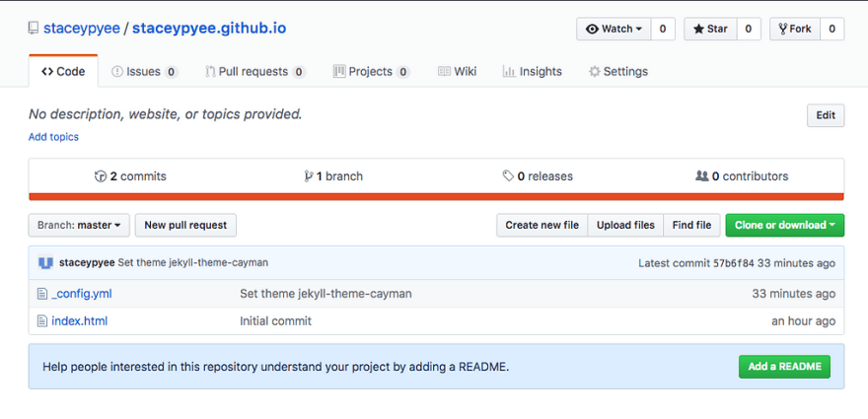
Task: Edit the repository description
Action: tap(826, 115)
